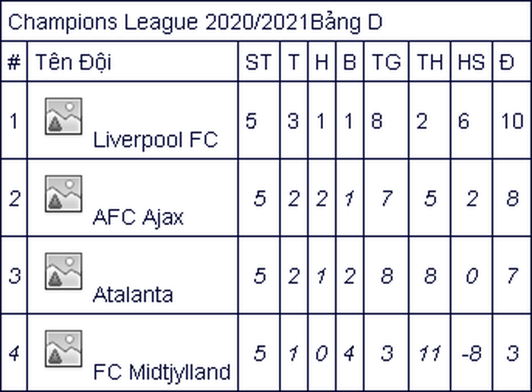Click the AFC Ajax team logo placeholder
This screenshot has height=392, width=532.
pyautogui.click(x=63, y=194)
